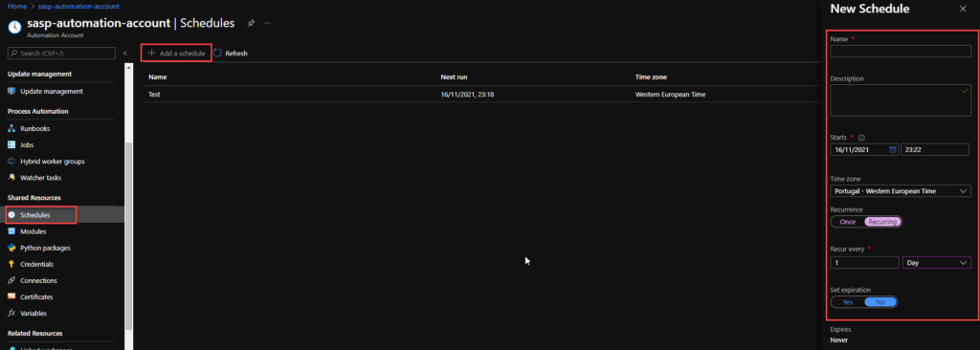Viewport: 980px width, 350px height.
Task: Click the Schedules clock icon in sidebar
Action: tap(11, 215)
